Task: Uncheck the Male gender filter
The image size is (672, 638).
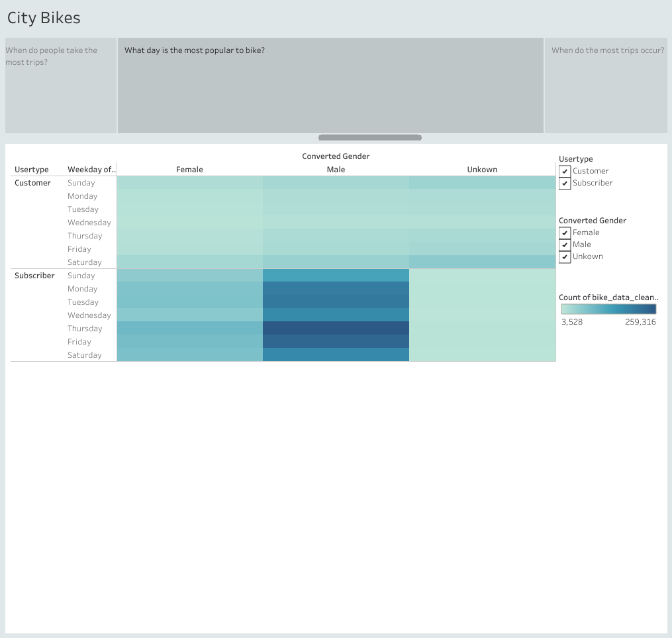Action: [x=565, y=245]
